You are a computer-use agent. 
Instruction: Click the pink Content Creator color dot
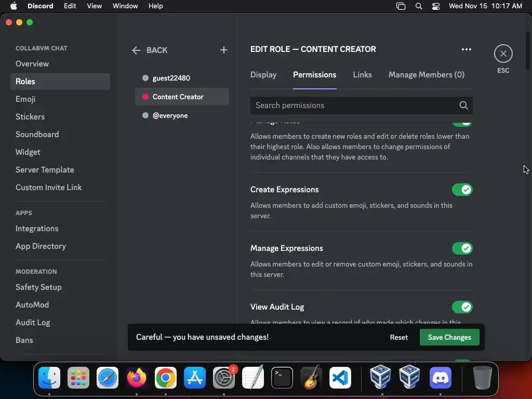coord(145,97)
